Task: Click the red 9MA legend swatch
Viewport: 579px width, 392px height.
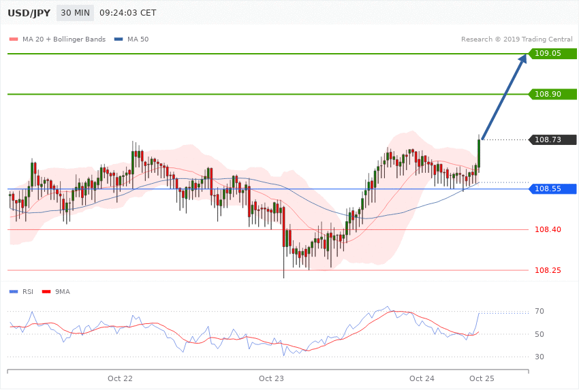Action: (46, 292)
